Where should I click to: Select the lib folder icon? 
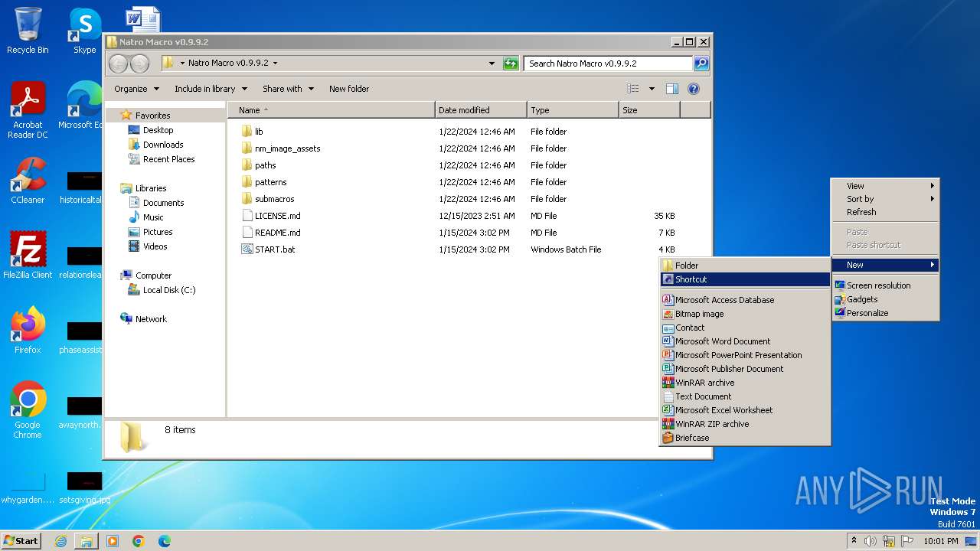(x=247, y=132)
